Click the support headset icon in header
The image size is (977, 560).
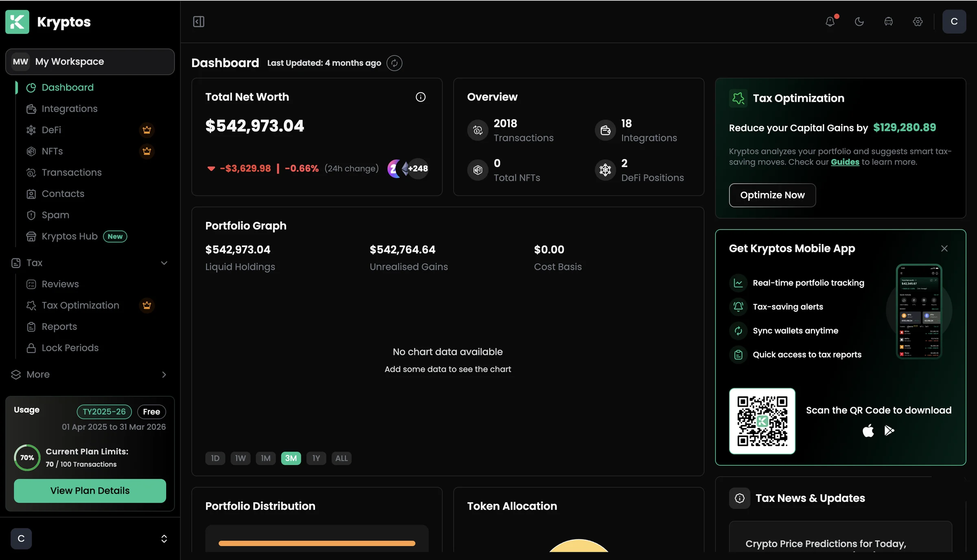(x=889, y=22)
